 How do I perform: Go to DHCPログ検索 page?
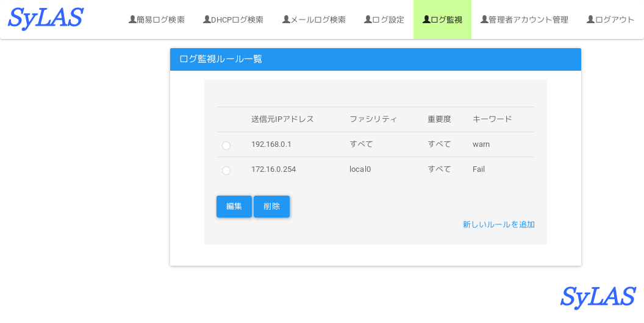(234, 20)
